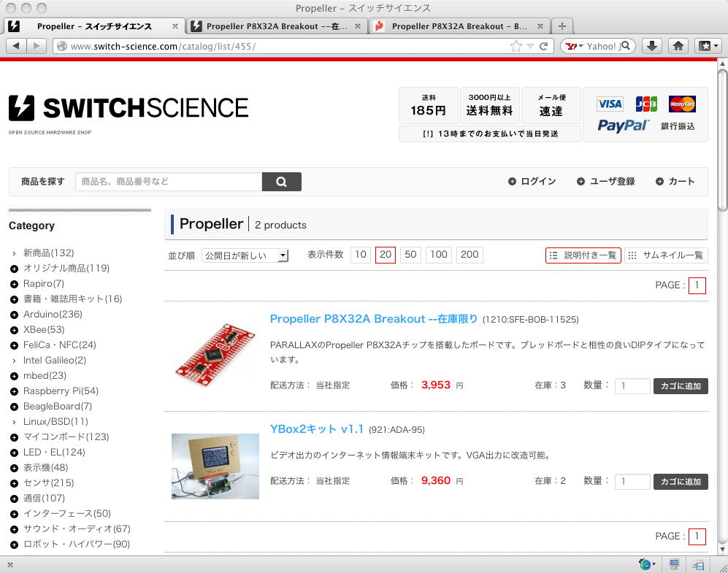Image resolution: width=728 pixels, height=573 pixels.
Task: Open a new browser tab with plus
Action: [x=562, y=26]
